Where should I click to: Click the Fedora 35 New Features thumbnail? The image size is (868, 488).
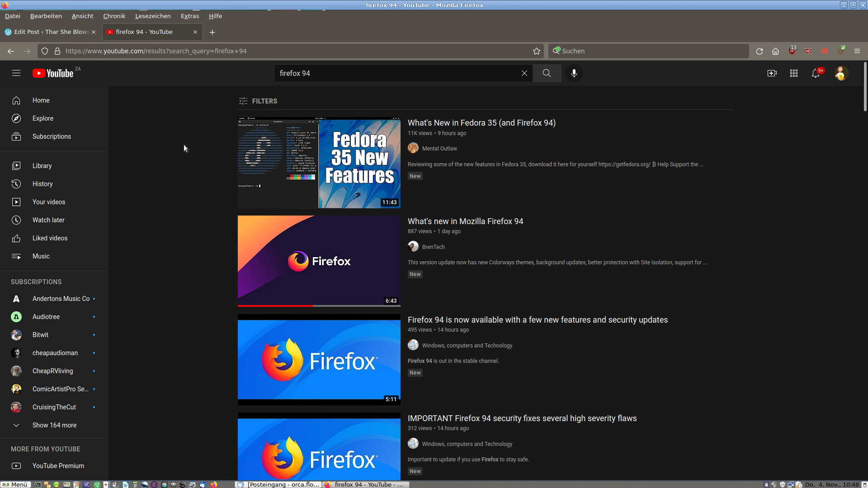[319, 163]
